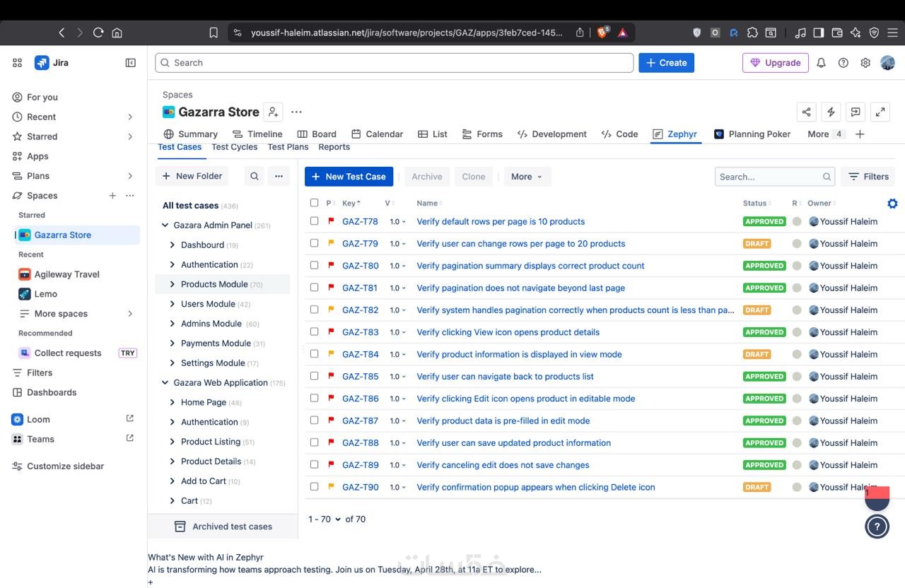Viewport: 905px width, 588px height.
Task: Open Jira settings gear in top bar
Action: (x=865, y=63)
